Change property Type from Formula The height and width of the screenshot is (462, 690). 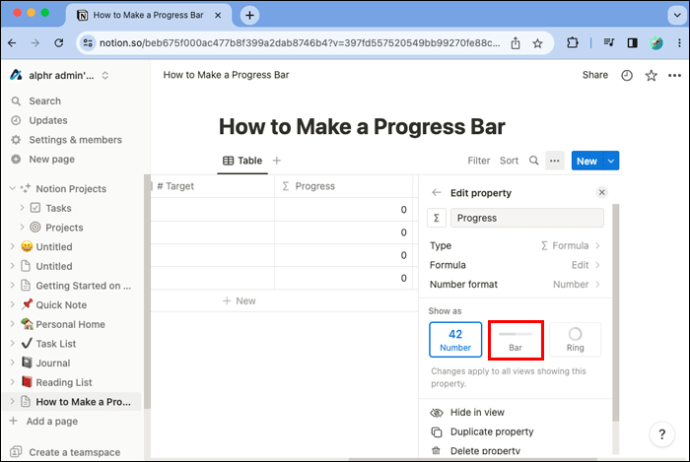(515, 246)
